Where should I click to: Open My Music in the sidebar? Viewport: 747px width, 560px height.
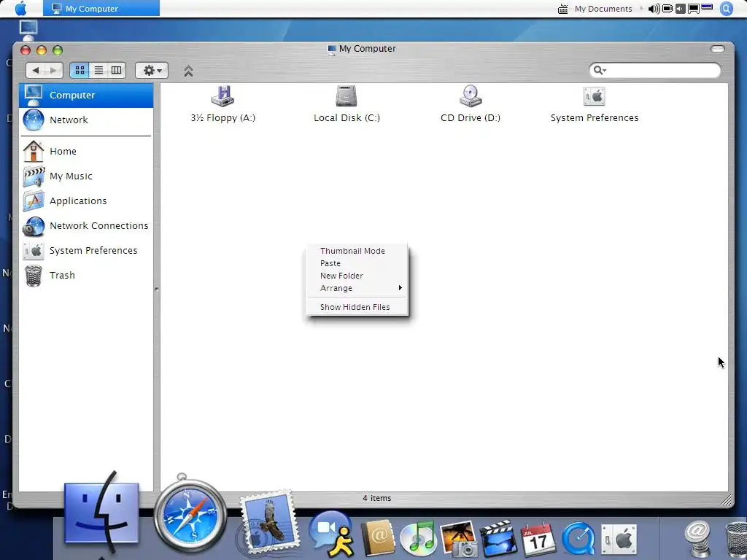point(86,176)
